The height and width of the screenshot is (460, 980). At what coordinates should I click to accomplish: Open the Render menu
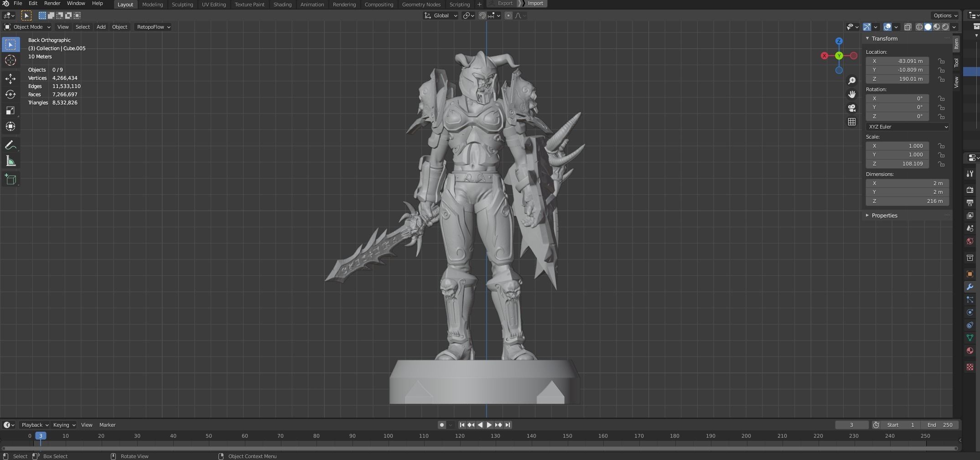(52, 3)
